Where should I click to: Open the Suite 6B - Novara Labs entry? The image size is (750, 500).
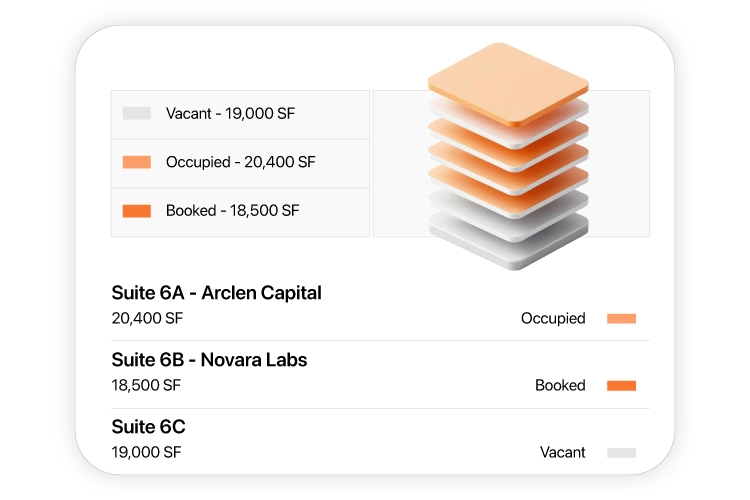point(209,359)
